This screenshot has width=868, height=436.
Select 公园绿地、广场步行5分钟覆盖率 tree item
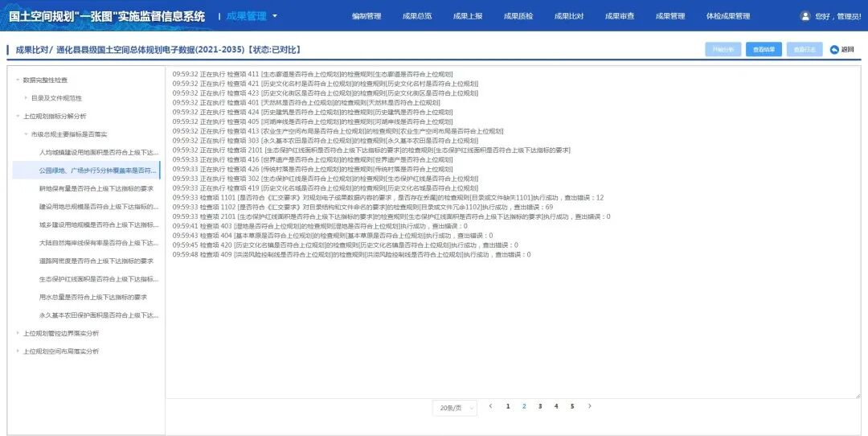click(86, 170)
